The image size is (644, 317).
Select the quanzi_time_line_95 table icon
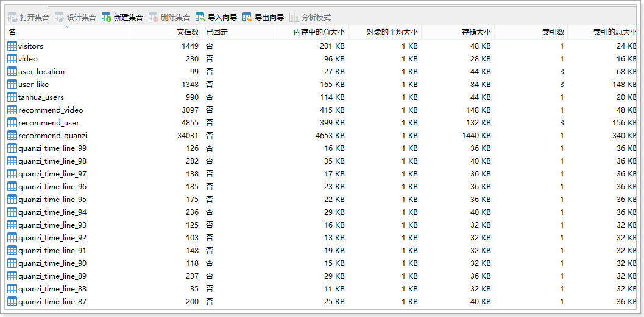(x=12, y=200)
